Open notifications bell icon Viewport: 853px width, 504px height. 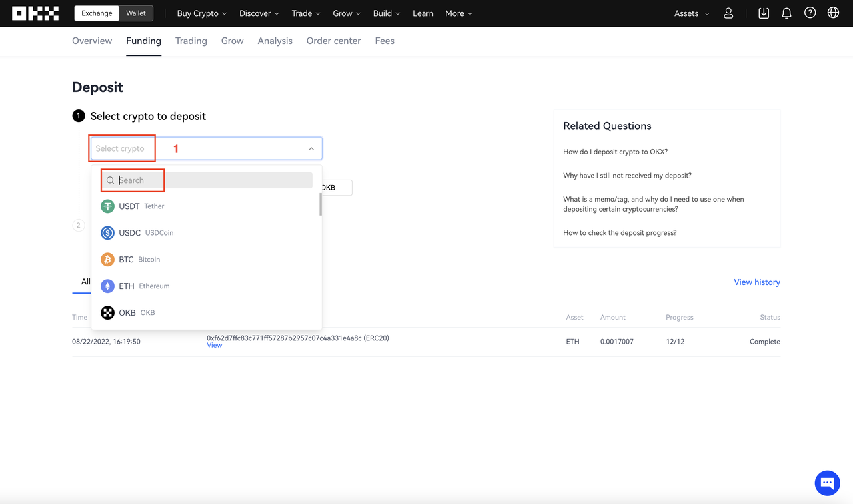[786, 13]
